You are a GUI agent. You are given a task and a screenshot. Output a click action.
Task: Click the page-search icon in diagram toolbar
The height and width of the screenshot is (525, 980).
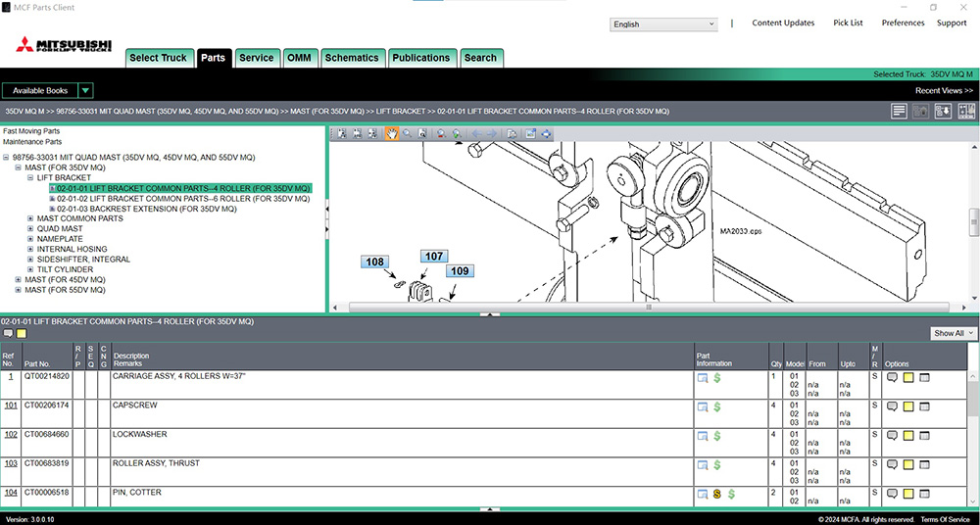[422, 133]
